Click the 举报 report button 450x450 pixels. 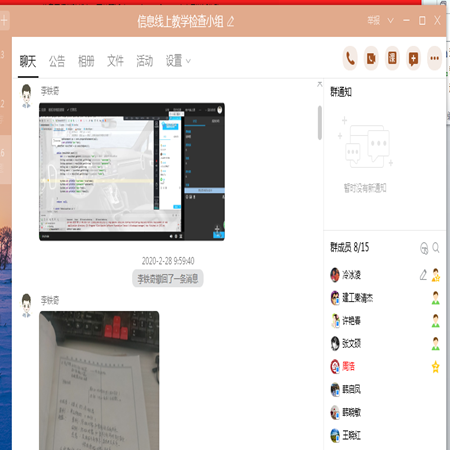(x=374, y=21)
